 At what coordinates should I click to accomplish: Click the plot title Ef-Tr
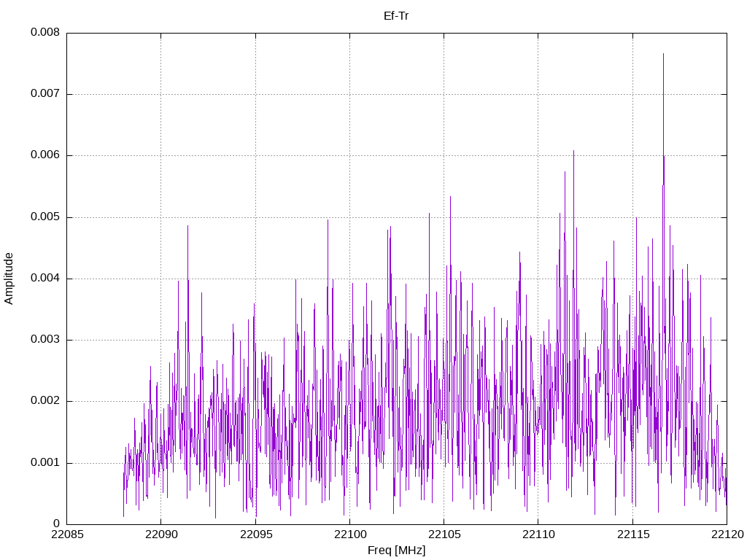tap(396, 16)
